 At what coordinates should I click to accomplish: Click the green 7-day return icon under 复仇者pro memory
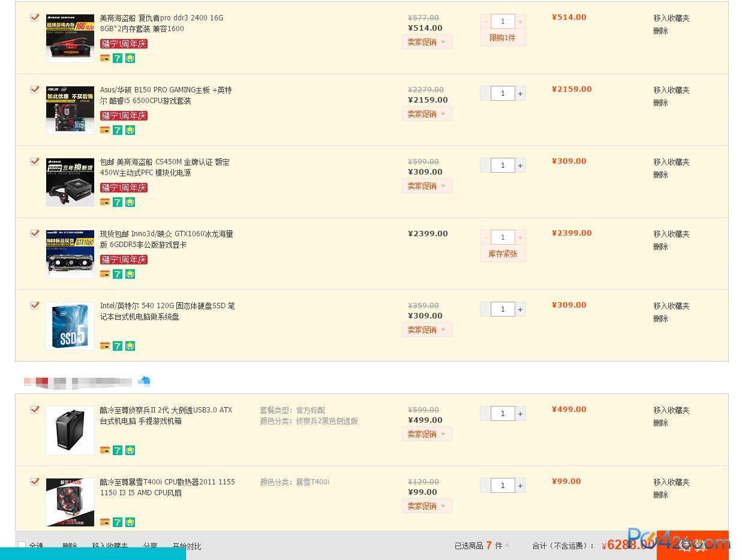coord(118,58)
